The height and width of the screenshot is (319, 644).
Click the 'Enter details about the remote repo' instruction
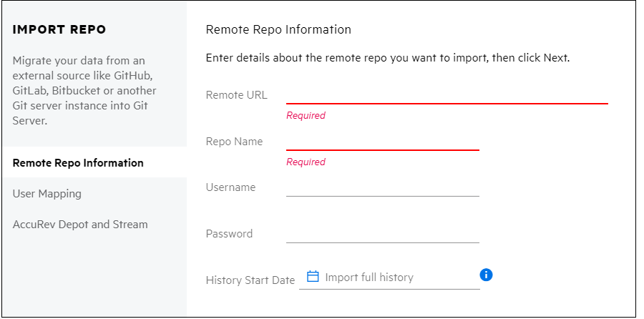[387, 58]
